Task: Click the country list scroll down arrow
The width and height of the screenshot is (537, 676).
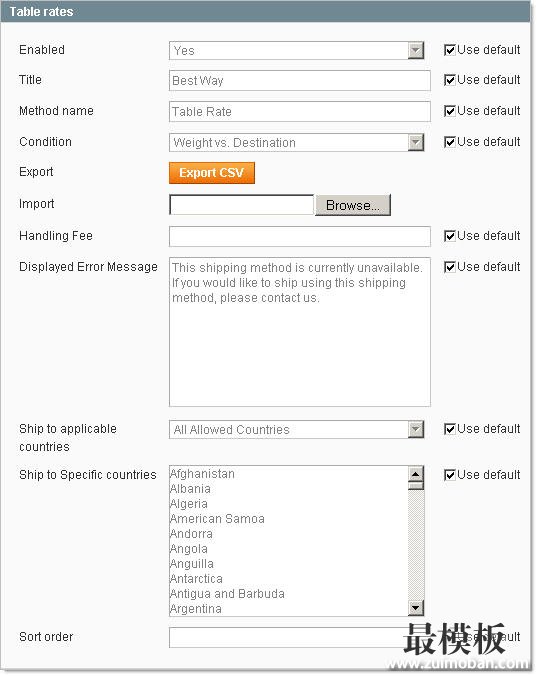Action: point(416,608)
